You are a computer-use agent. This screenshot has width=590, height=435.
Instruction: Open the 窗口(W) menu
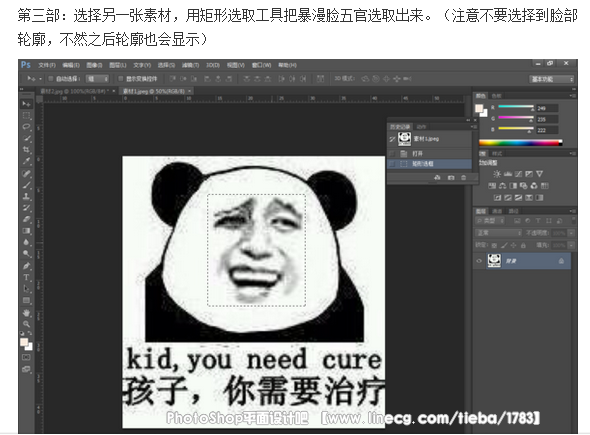tap(262, 65)
